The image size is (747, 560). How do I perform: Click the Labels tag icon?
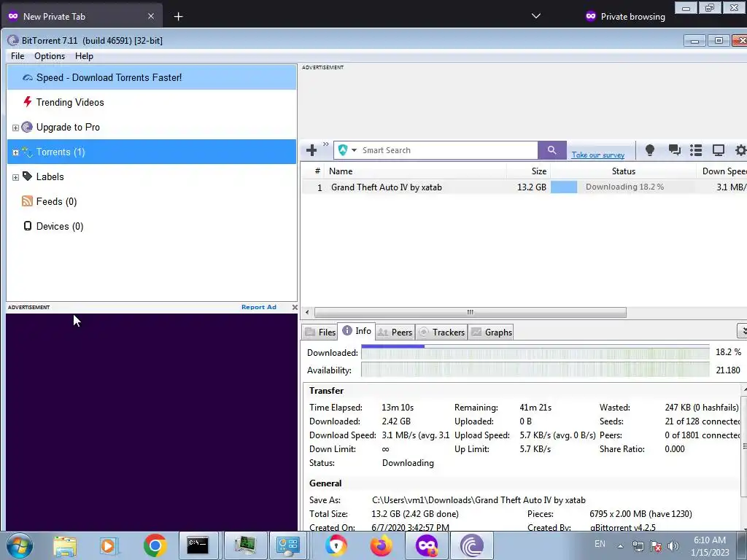click(27, 176)
